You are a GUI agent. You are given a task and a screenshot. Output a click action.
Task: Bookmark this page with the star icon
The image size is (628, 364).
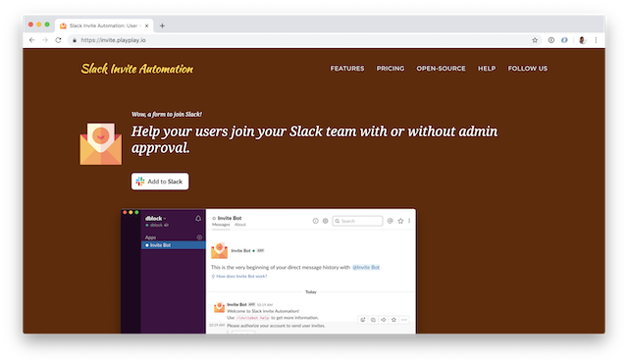click(535, 40)
